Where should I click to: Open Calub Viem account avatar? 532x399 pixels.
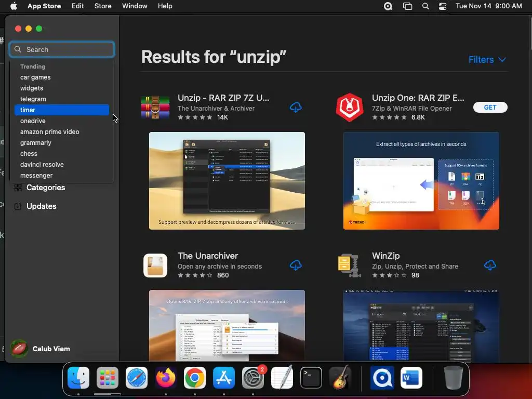click(x=19, y=349)
